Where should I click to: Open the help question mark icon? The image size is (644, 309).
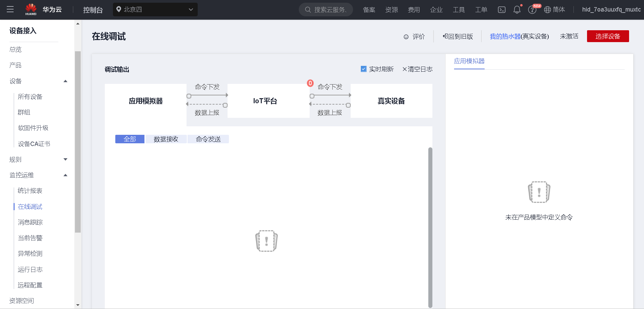(532, 10)
